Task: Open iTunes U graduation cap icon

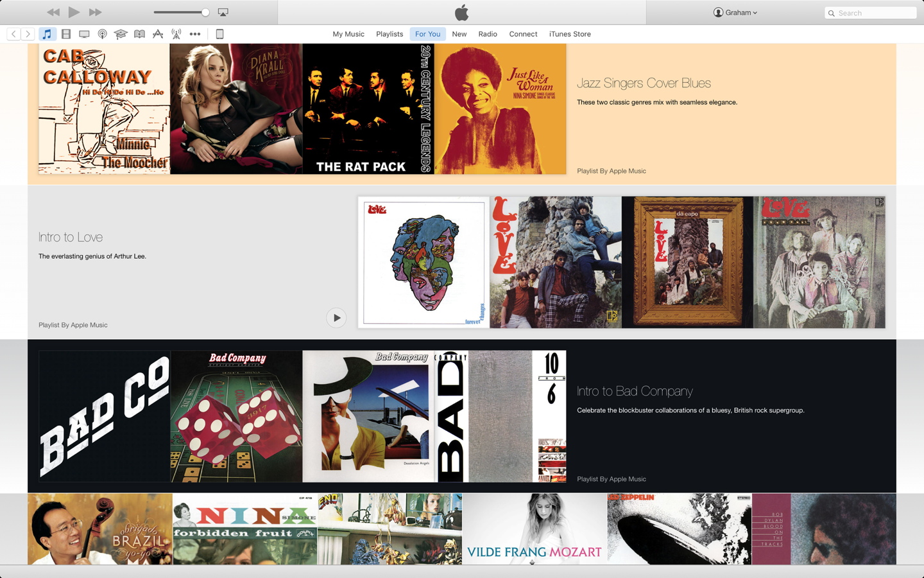Action: 121,34
